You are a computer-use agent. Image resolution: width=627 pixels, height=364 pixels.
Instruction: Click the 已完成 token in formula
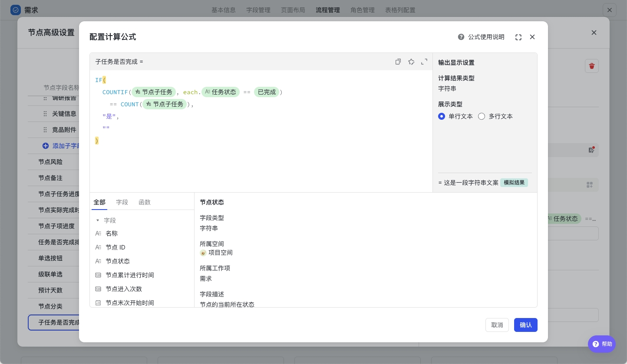tap(267, 92)
